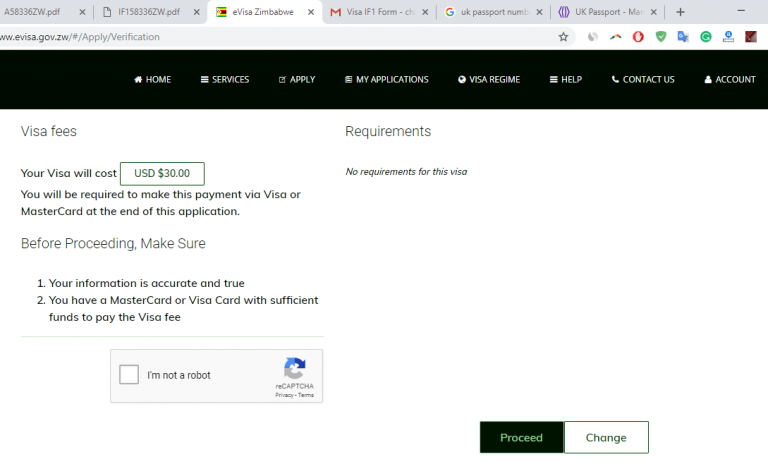This screenshot has width=768, height=476.
Task: Click the red Opera-style extension icon
Action: tap(638, 37)
